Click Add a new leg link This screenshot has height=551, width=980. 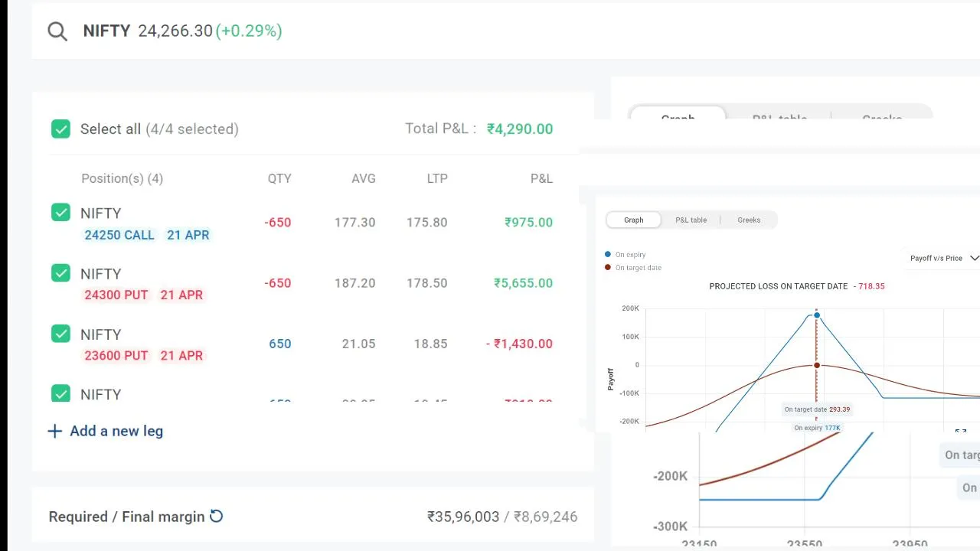click(x=116, y=431)
